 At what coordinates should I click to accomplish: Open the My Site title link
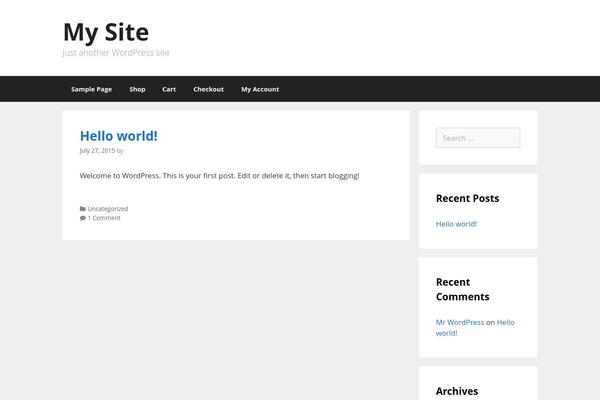tap(106, 32)
